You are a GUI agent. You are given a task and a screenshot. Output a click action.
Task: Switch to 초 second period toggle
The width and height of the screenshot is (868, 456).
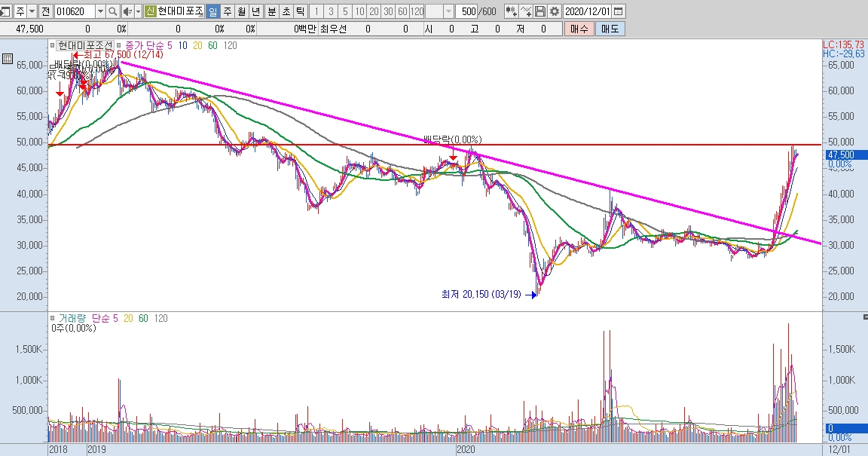(x=286, y=11)
